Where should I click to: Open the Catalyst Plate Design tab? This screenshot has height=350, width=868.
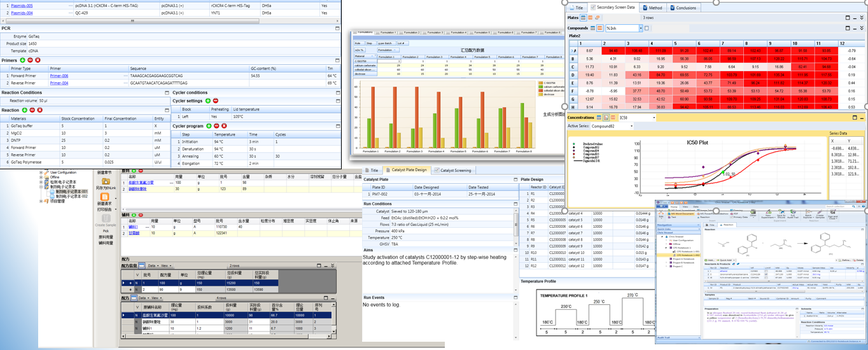[407, 170]
